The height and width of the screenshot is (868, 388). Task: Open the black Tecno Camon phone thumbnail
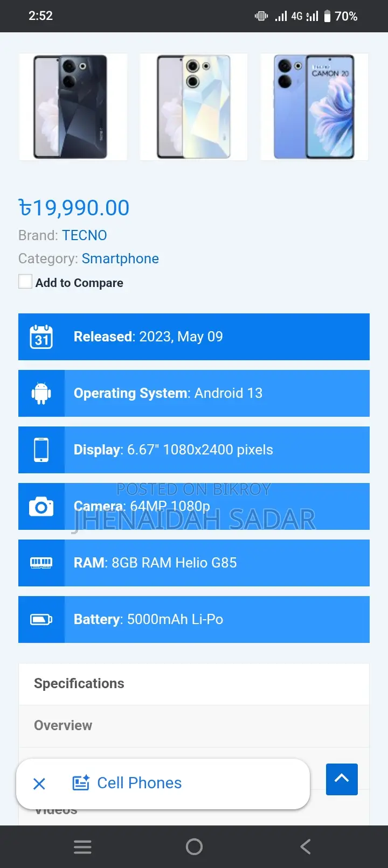(73, 107)
